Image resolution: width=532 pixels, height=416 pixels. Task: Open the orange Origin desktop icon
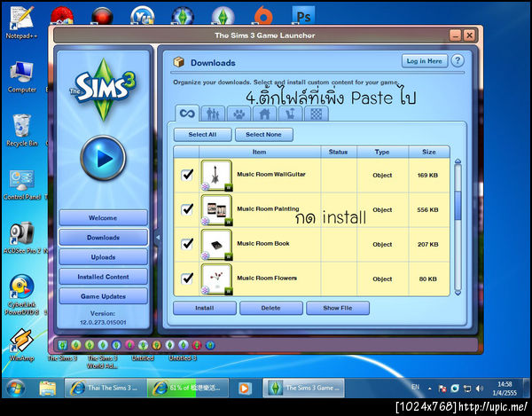click(x=262, y=16)
